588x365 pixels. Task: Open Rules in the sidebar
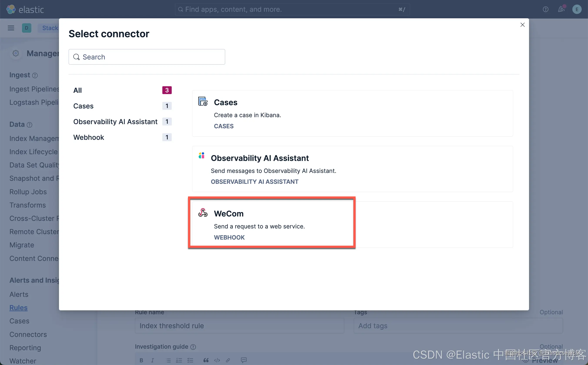coord(18,308)
